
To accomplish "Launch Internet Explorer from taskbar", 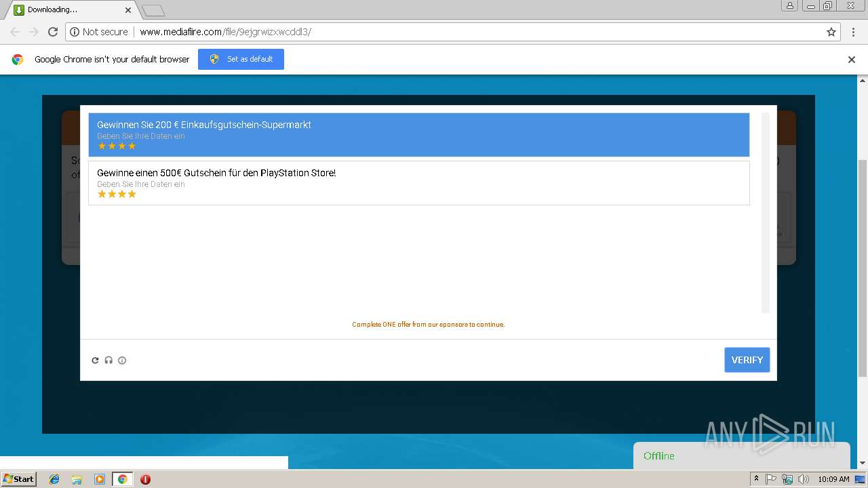I will [54, 479].
